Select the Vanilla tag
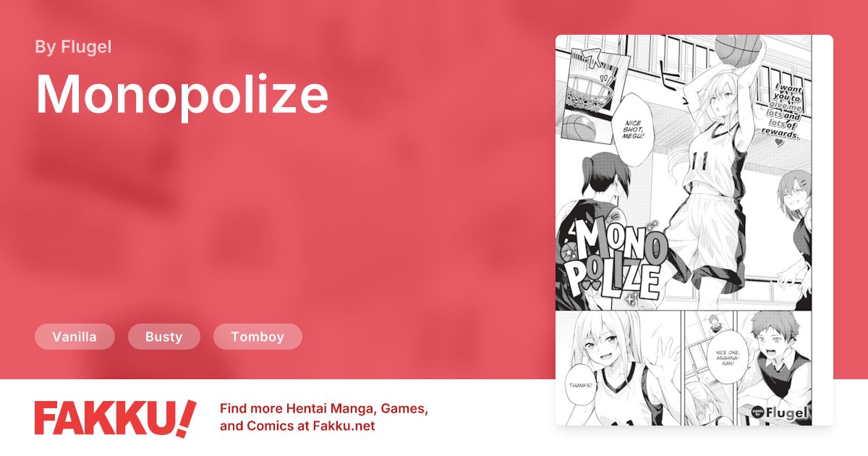868x456 pixels. click(x=75, y=337)
